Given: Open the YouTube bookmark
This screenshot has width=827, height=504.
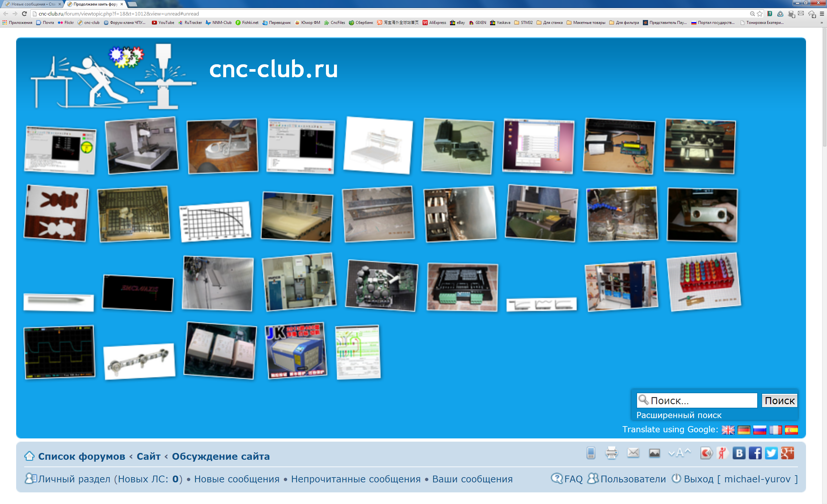Looking at the screenshot, I should click(163, 23).
